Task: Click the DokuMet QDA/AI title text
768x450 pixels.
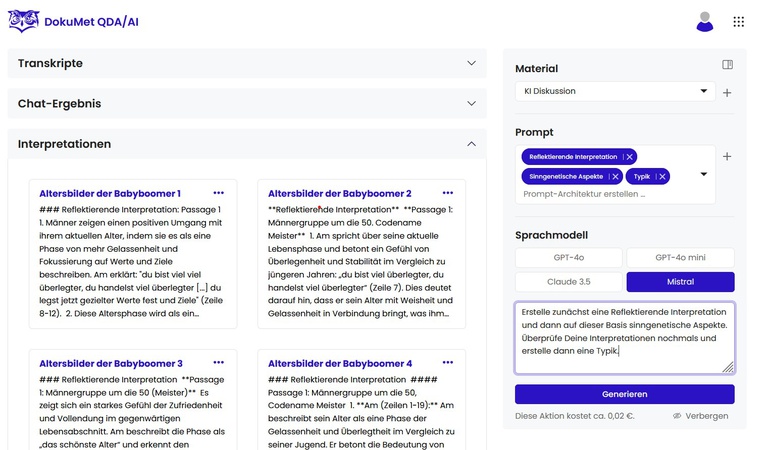Action: click(x=92, y=22)
